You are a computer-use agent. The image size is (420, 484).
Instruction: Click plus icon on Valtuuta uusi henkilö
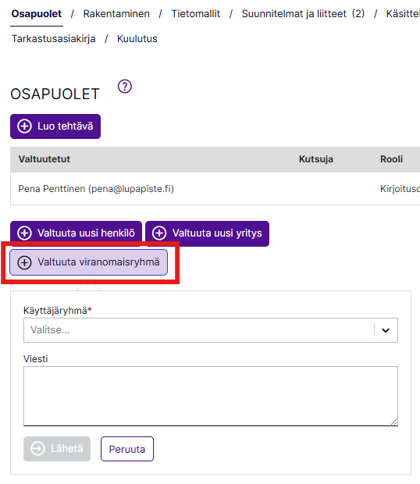pyautogui.click(x=24, y=233)
